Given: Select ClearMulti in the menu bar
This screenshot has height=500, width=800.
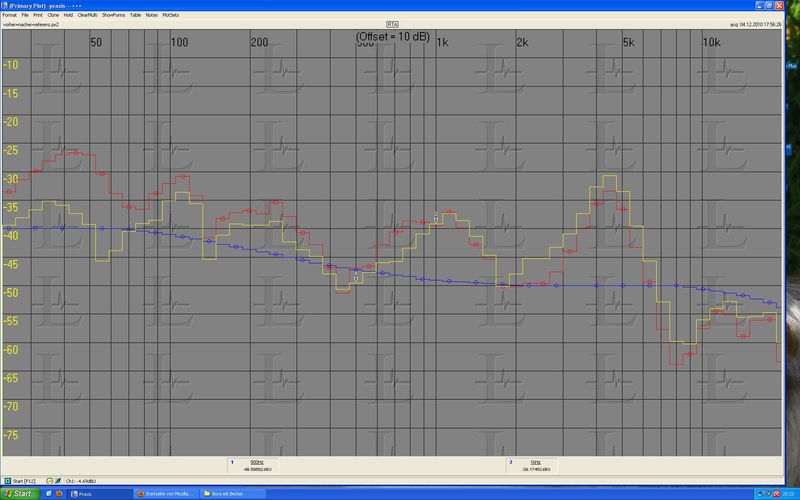Looking at the screenshot, I should click(87, 15).
